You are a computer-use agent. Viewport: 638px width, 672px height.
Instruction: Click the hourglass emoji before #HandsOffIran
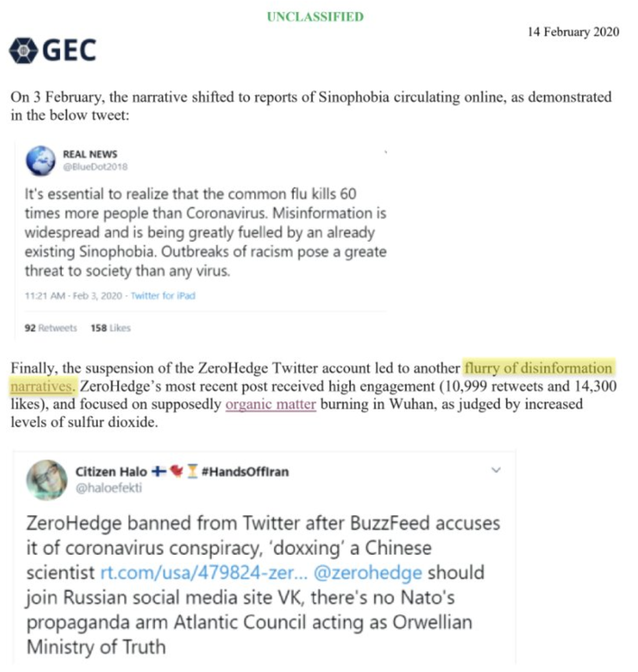192,471
